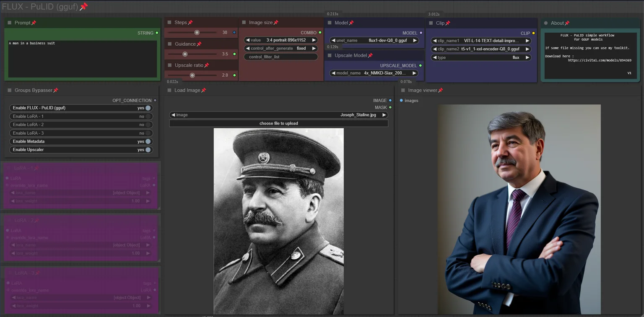Open the civitai.com models link in About
The image size is (644, 317).
(x=600, y=60)
